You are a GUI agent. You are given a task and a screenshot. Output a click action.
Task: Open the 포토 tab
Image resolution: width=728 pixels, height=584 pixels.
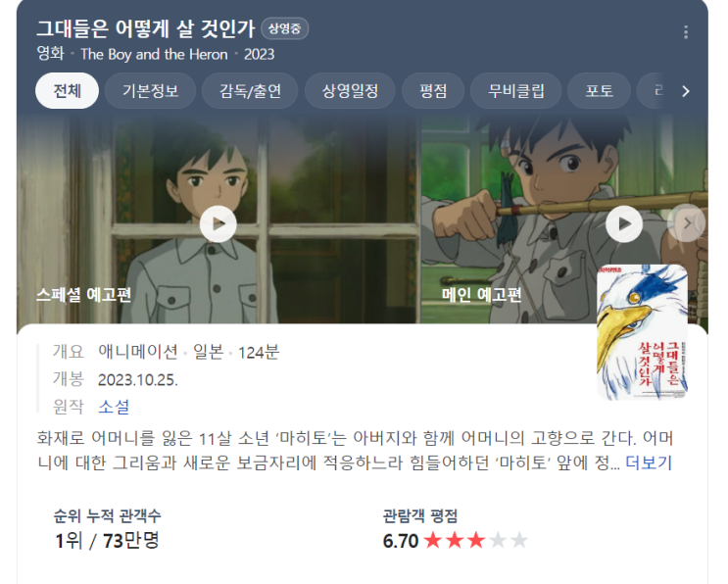click(599, 90)
